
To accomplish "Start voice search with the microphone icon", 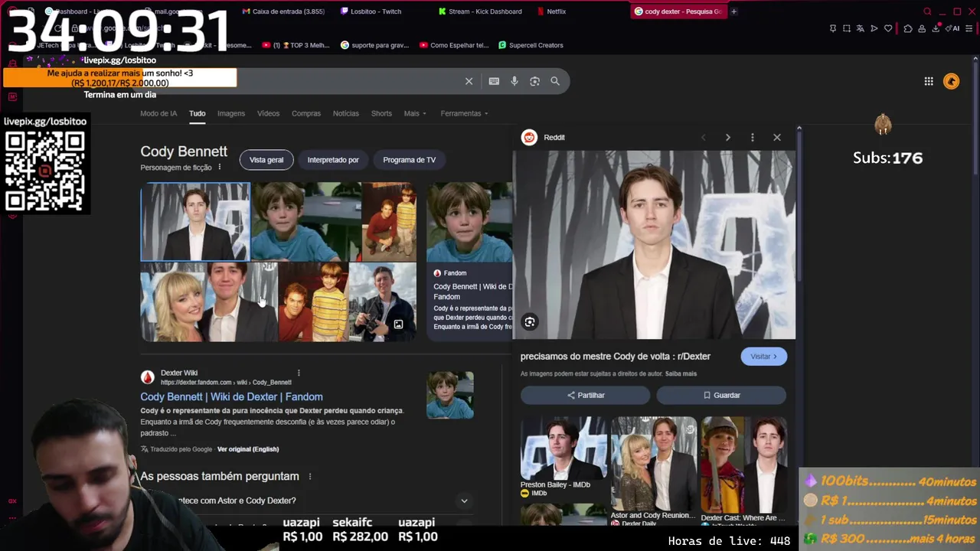I will (x=514, y=81).
